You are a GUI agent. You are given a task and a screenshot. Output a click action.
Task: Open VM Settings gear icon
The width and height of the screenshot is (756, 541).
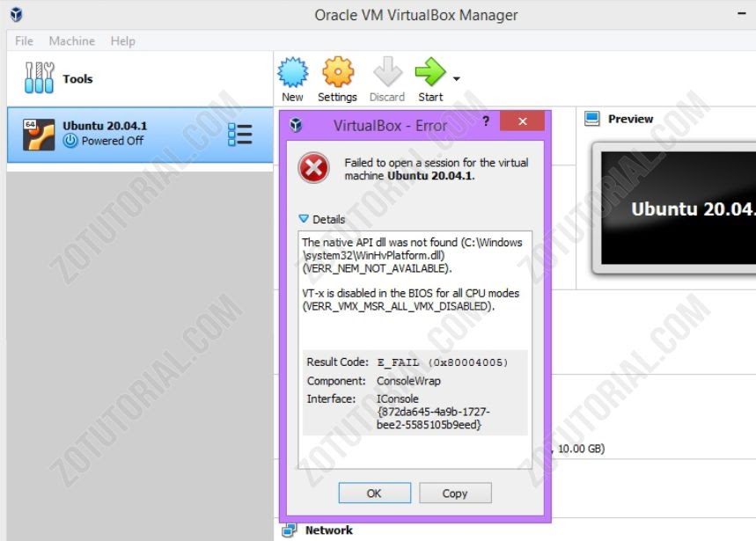337,72
